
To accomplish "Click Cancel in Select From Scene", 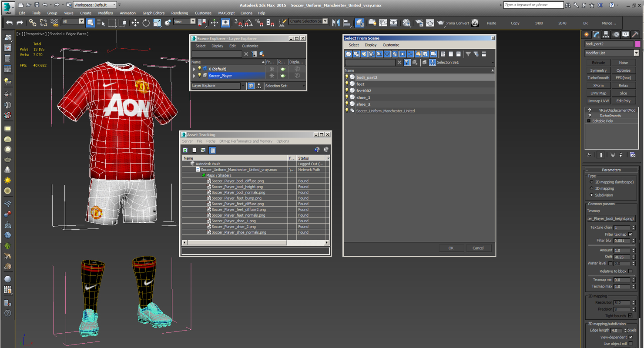I will coord(478,248).
